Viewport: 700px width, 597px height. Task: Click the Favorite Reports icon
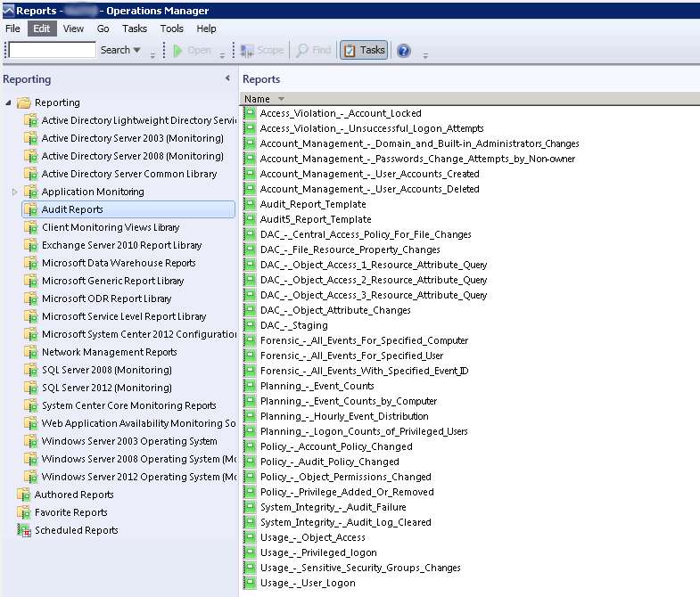(24, 512)
